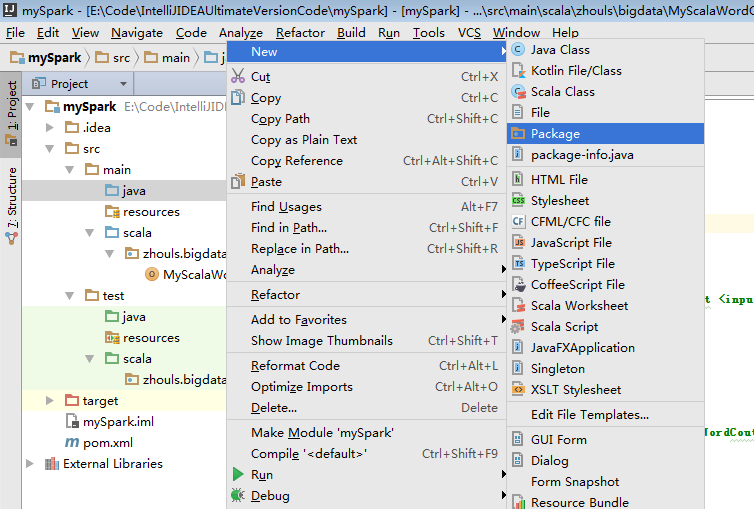Screen dimensions: 754x509
Task: Open the VCS menu
Action: (469, 33)
